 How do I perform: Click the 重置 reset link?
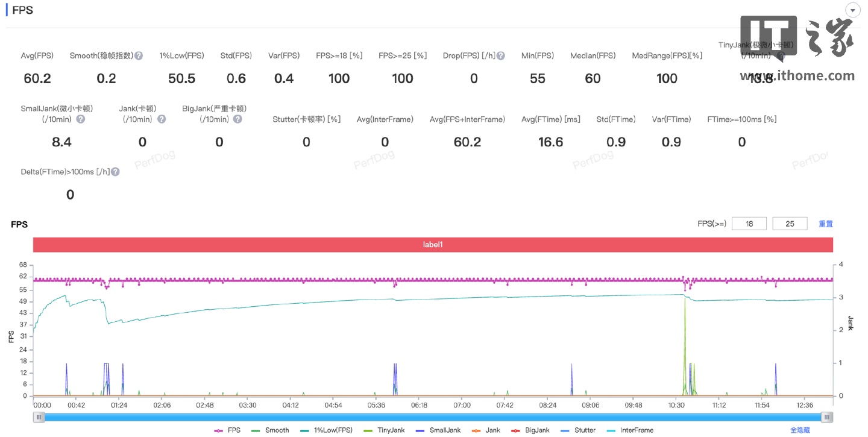pyautogui.click(x=825, y=224)
